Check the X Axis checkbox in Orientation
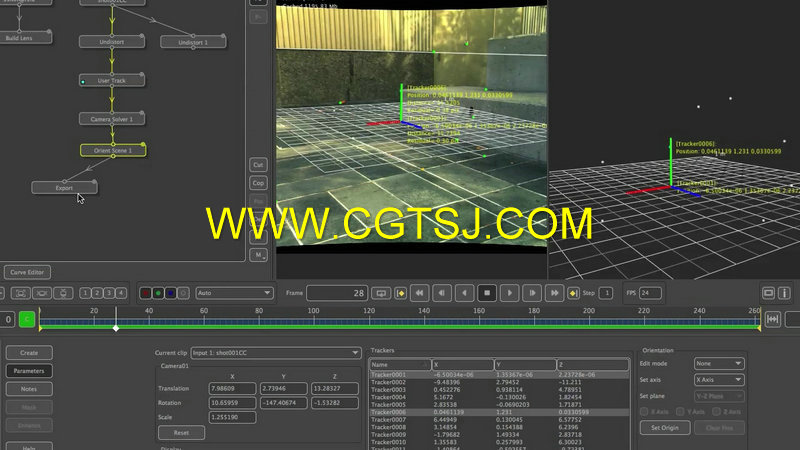 point(644,411)
